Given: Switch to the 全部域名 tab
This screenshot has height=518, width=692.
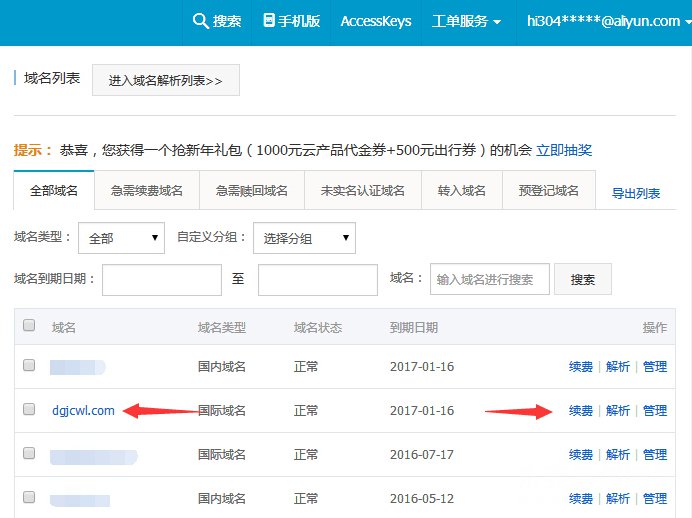Looking at the screenshot, I should [x=54, y=191].
